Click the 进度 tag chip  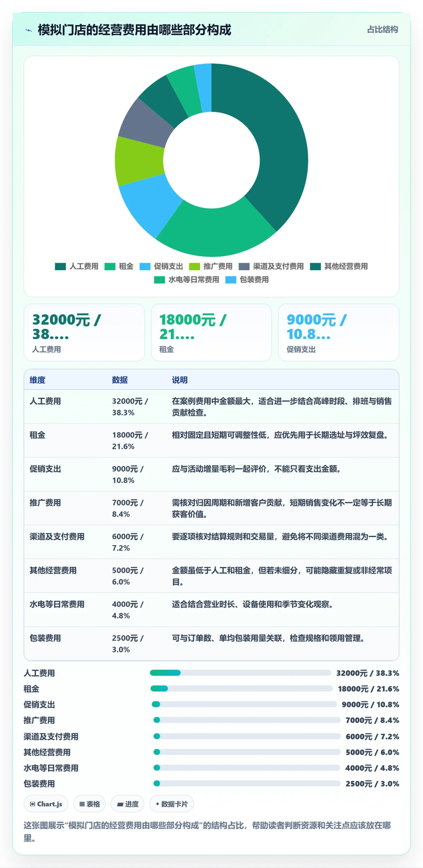[127, 804]
